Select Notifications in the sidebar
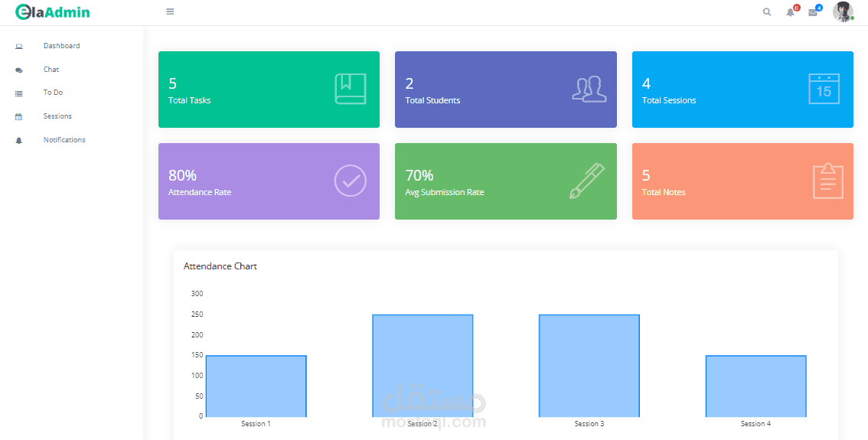868x440 pixels. (x=64, y=140)
